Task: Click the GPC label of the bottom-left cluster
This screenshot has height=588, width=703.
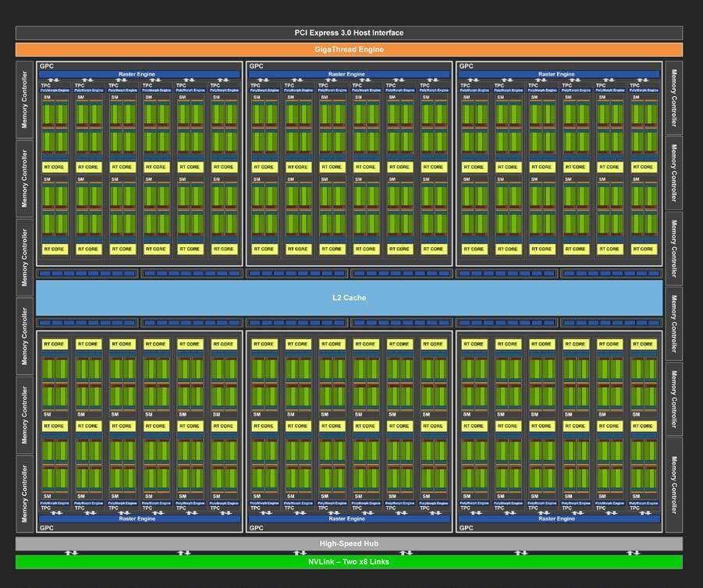Action: pyautogui.click(x=47, y=528)
